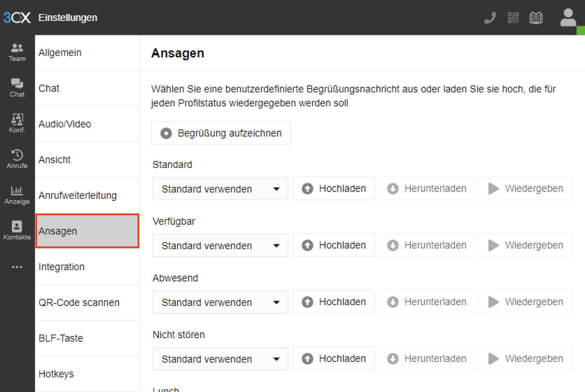585x392 pixels.
Task: Go to Konf. conference section
Action: (x=17, y=124)
